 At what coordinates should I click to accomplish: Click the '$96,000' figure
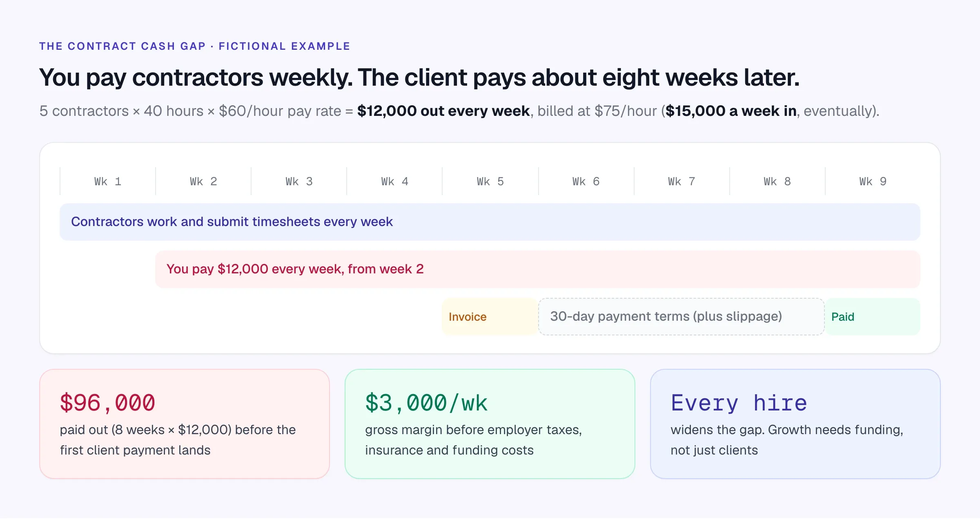point(107,403)
